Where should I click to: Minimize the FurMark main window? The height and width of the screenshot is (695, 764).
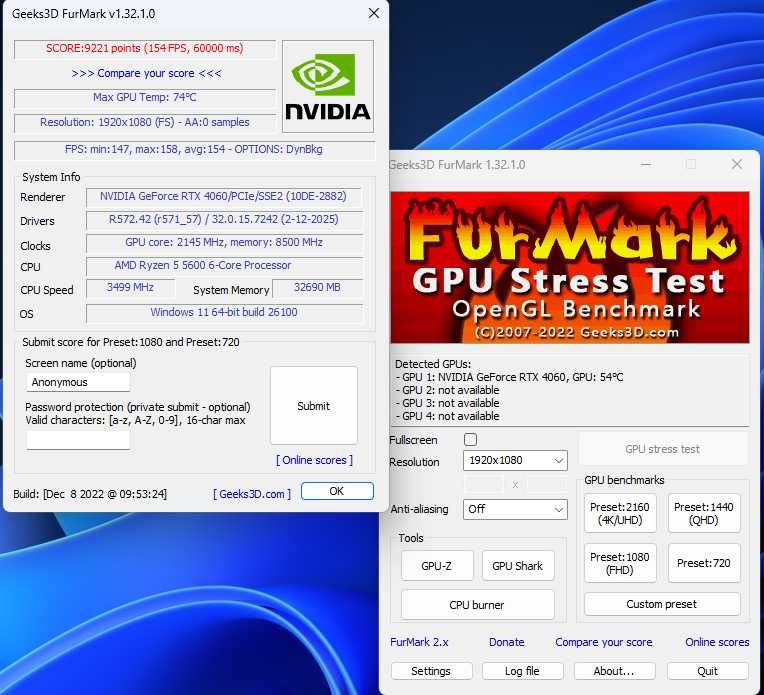646,165
